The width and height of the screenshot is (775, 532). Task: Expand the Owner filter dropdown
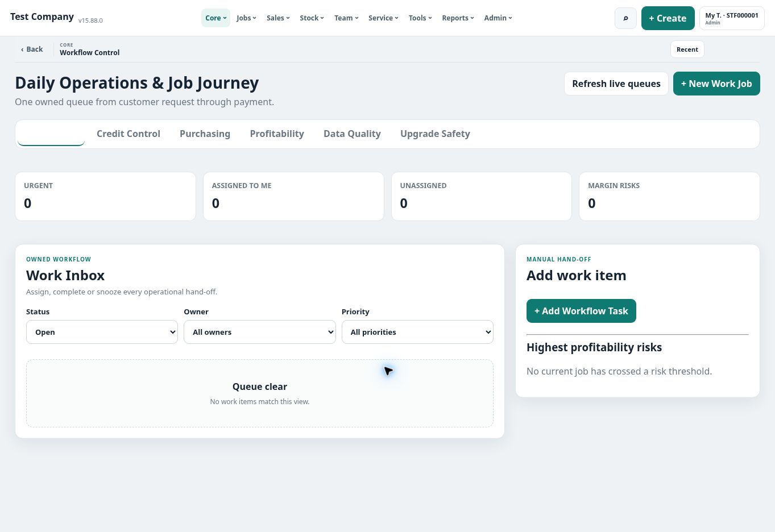(x=260, y=332)
